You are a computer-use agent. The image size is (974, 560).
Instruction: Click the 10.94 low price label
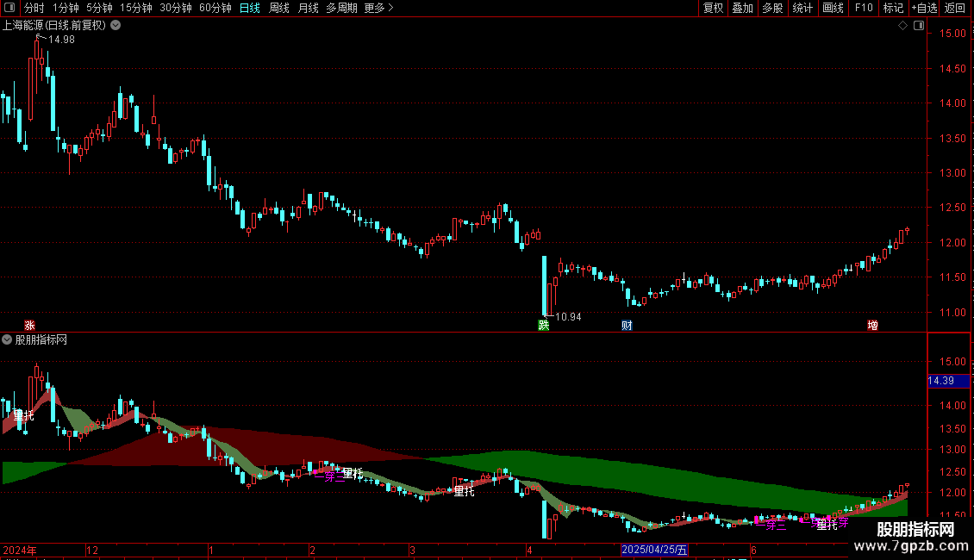point(568,317)
